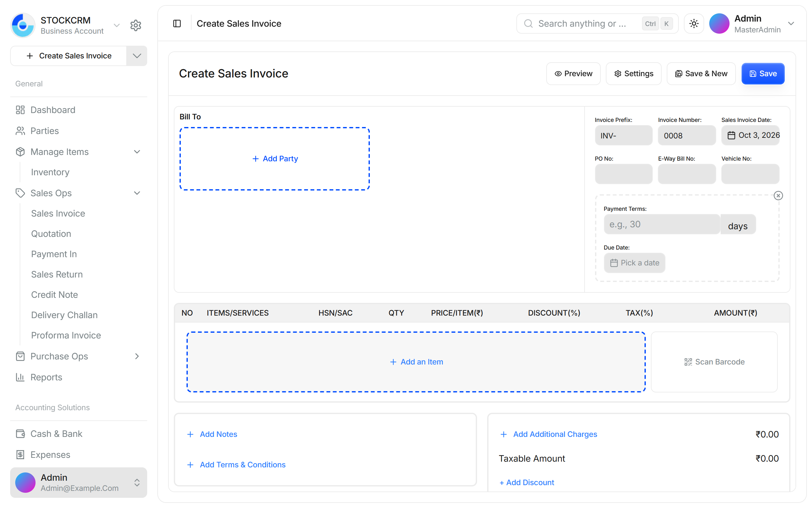
Task: Open the Due Date picker
Action: [x=634, y=263]
